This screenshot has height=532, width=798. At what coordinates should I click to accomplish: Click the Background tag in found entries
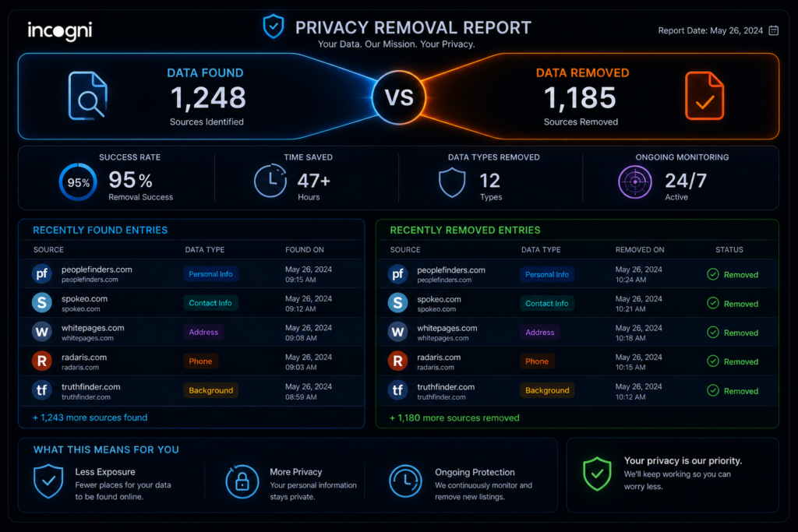click(210, 390)
